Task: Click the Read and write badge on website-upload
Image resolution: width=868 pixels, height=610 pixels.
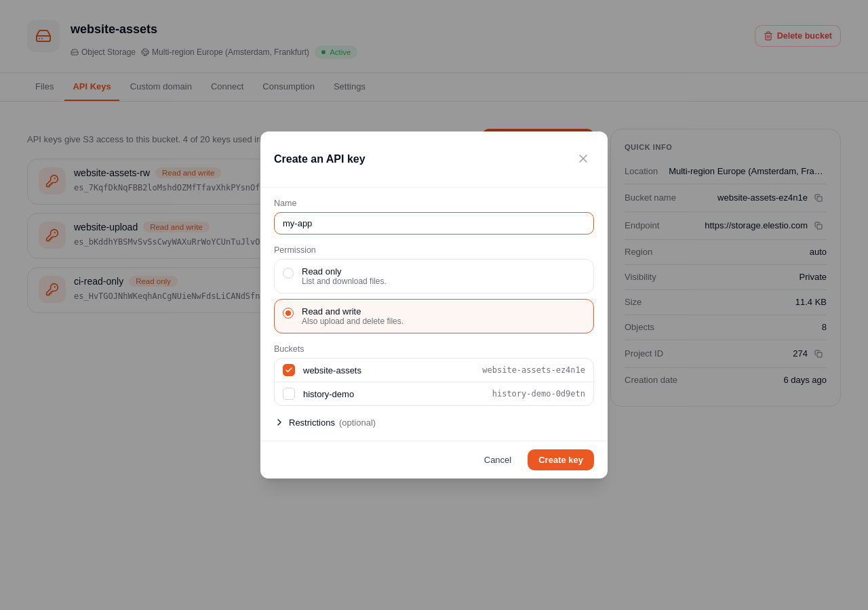Action: point(176,227)
